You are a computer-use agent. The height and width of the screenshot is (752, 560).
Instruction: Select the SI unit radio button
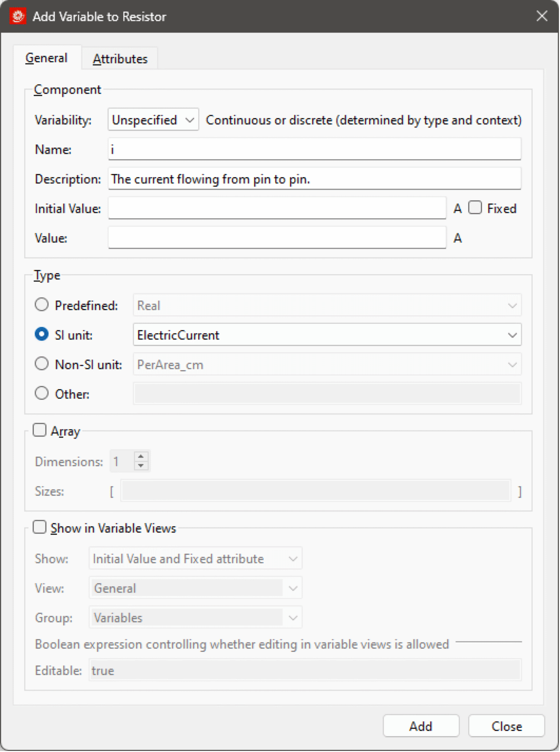pyautogui.click(x=42, y=335)
